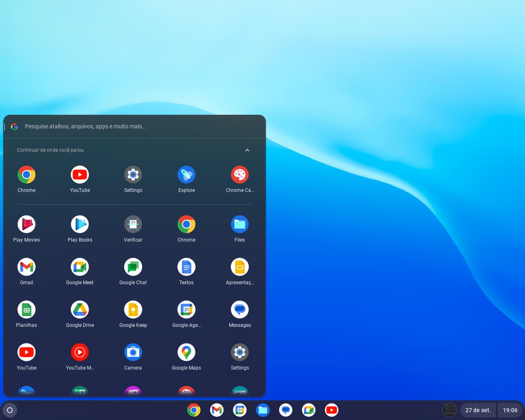This screenshot has width=525, height=420.
Task: Collapse the Continuar de onde você parou section
Action: point(247,150)
